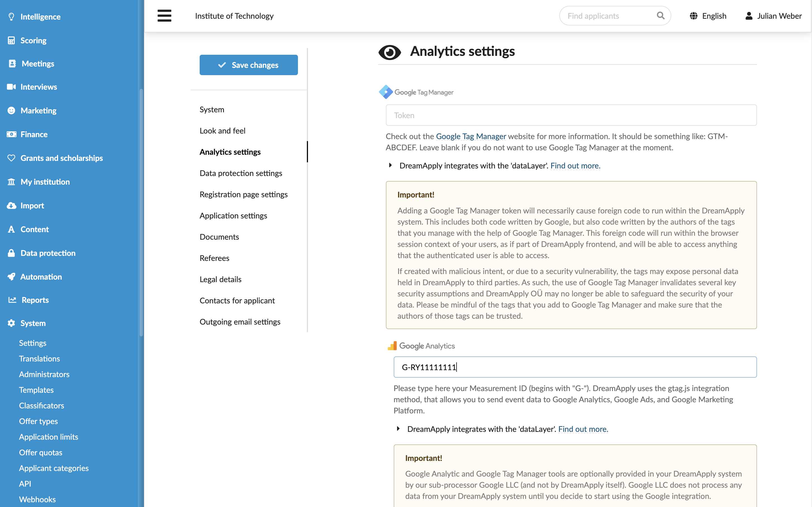The height and width of the screenshot is (507, 812).
Task: Click the Grants and scholarships heart icon
Action: [x=11, y=158]
